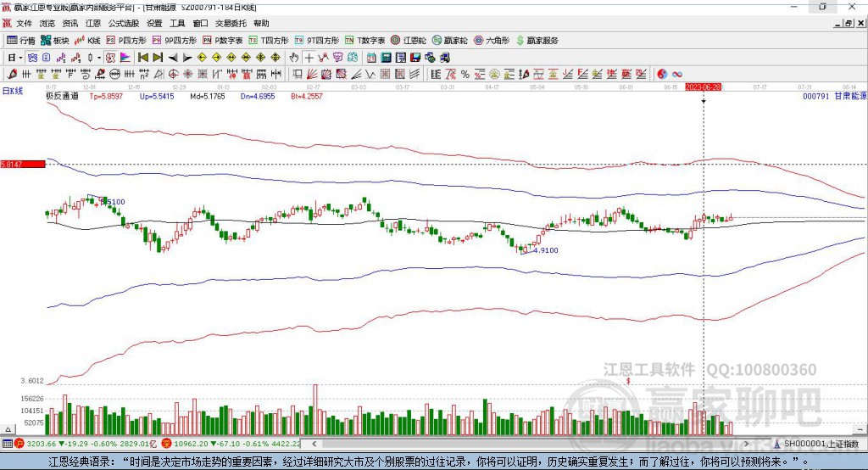Jump to first bar with green skip-back icon
Screen dimensions: 868x470
coord(142,58)
